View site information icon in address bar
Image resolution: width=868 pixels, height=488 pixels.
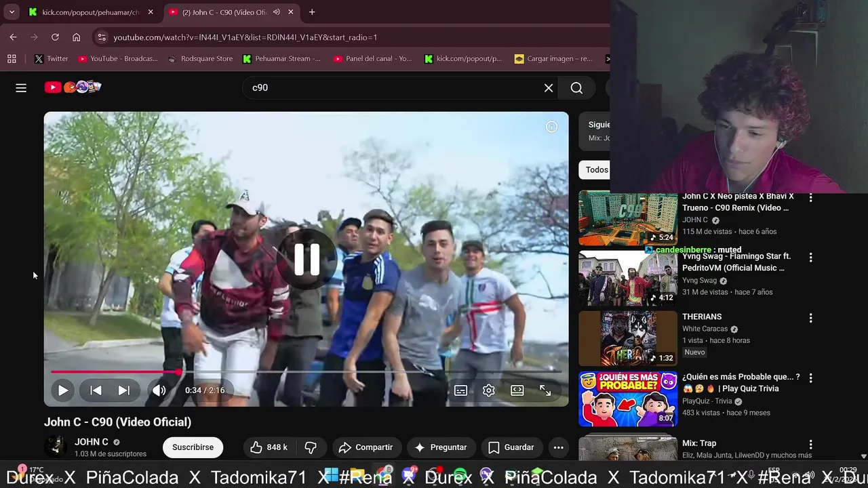click(x=101, y=37)
